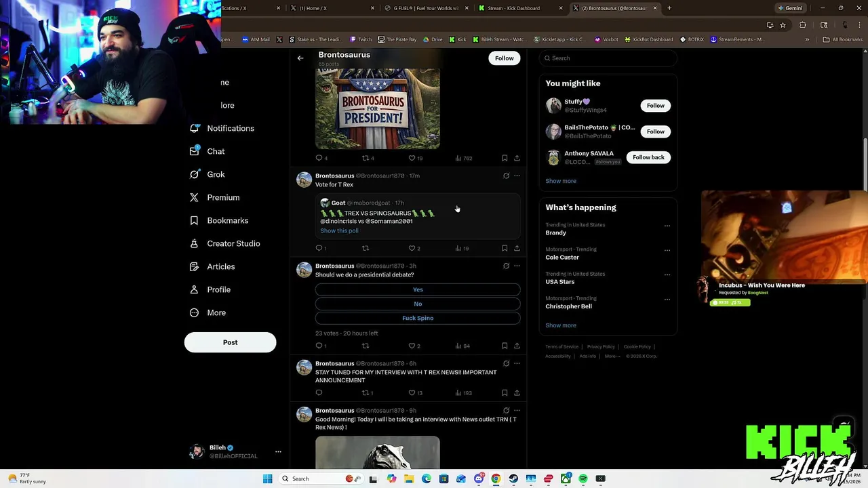Open the Brontosaurus for President image

coord(377,108)
